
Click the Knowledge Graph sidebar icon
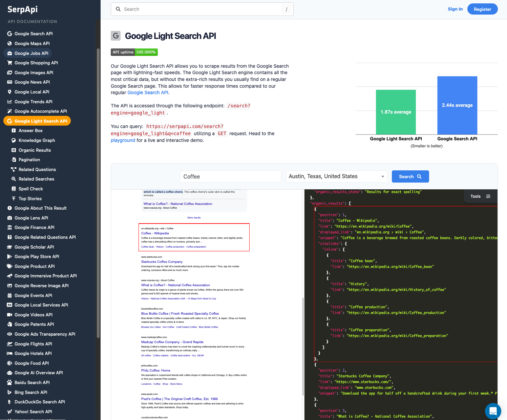tap(14, 140)
